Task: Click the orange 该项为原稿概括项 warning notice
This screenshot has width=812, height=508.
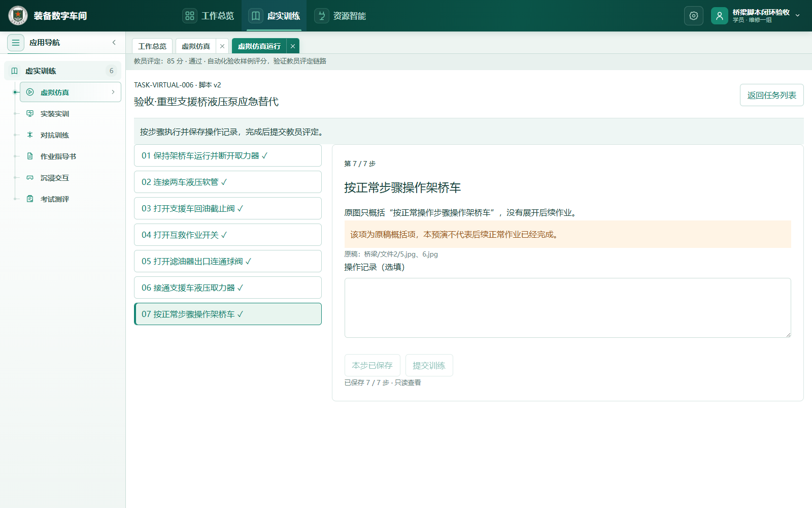Action: tap(567, 234)
